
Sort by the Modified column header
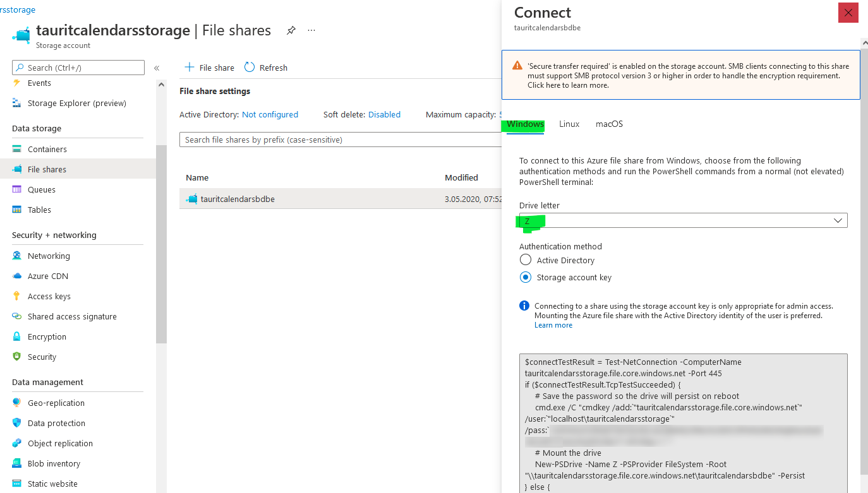(x=461, y=178)
